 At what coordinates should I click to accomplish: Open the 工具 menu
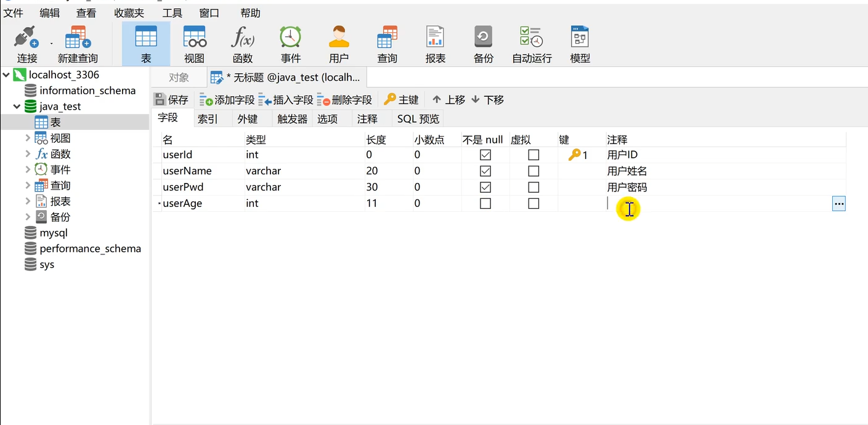(x=172, y=13)
